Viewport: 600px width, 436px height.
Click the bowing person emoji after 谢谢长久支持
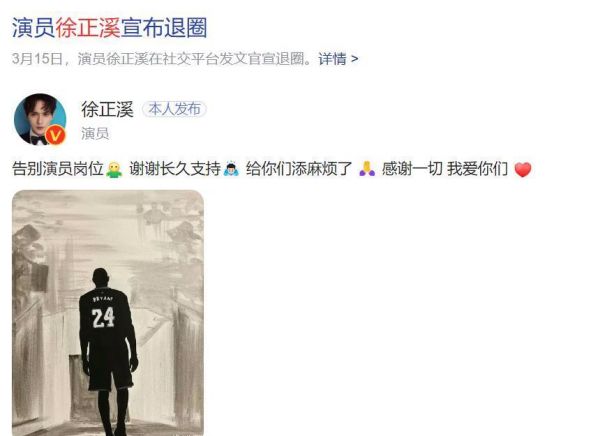pyautogui.click(x=231, y=169)
